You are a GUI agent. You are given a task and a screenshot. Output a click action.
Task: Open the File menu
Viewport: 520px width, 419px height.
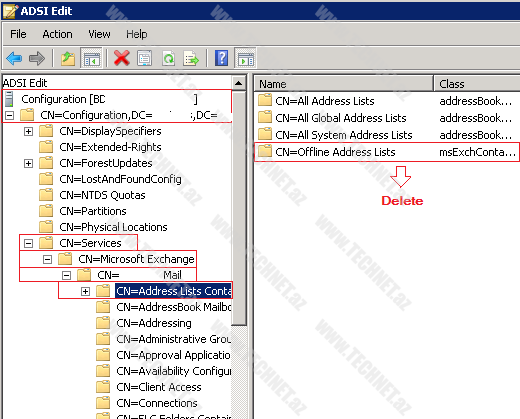18,34
